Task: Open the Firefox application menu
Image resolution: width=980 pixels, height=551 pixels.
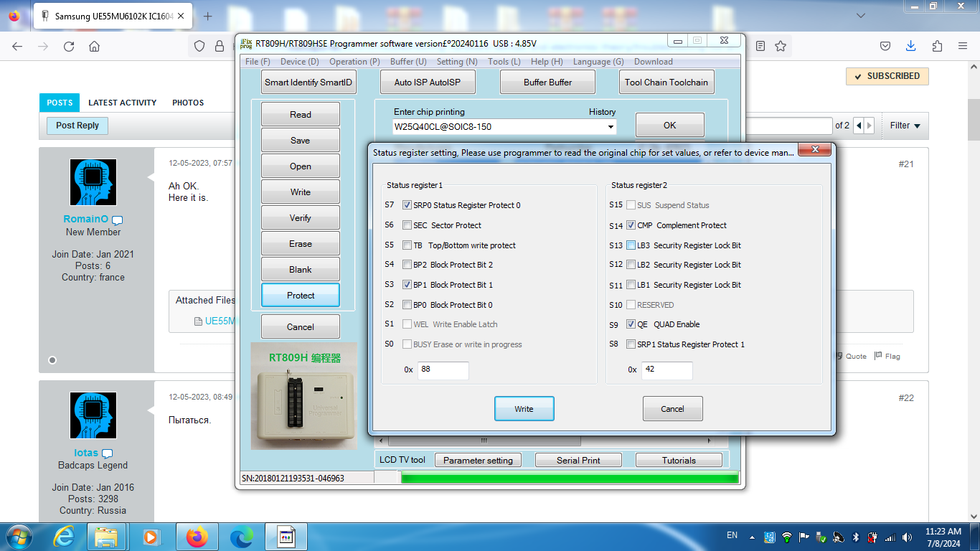Action: (x=963, y=46)
